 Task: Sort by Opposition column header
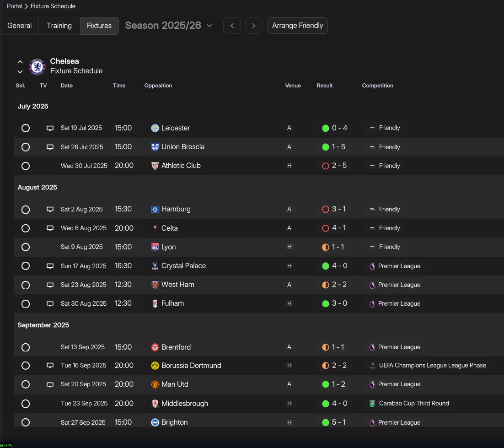coord(158,86)
